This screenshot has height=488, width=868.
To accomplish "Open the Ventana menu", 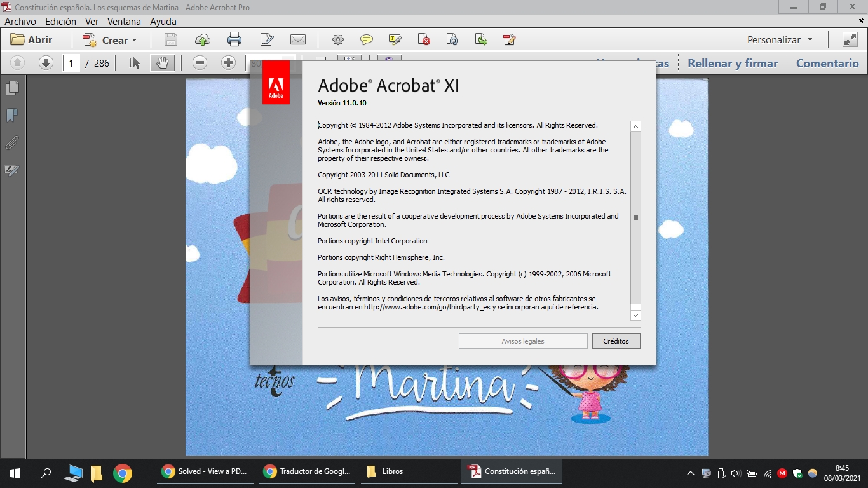I will point(124,21).
